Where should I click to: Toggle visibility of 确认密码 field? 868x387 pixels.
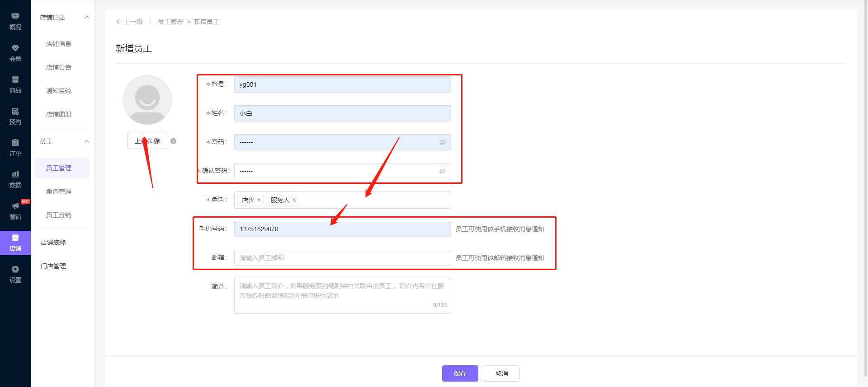(x=443, y=171)
